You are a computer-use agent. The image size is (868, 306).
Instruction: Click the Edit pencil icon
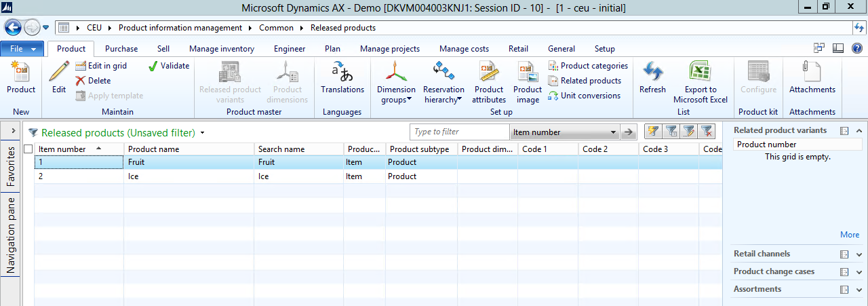point(59,72)
